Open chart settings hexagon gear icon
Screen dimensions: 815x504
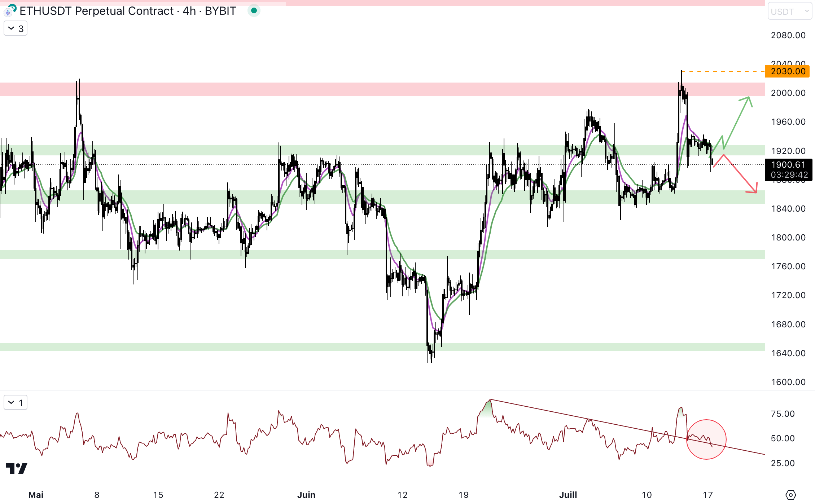(790, 495)
